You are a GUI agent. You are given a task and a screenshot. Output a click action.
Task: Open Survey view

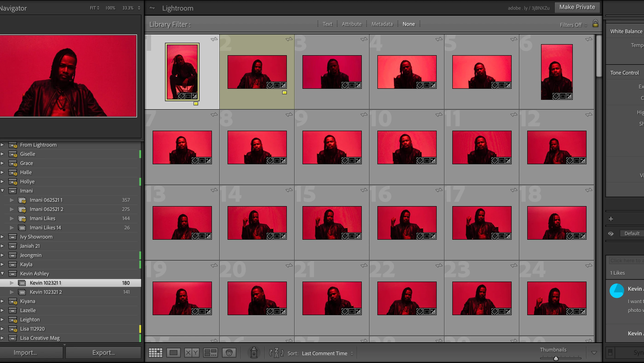pyautogui.click(x=210, y=353)
